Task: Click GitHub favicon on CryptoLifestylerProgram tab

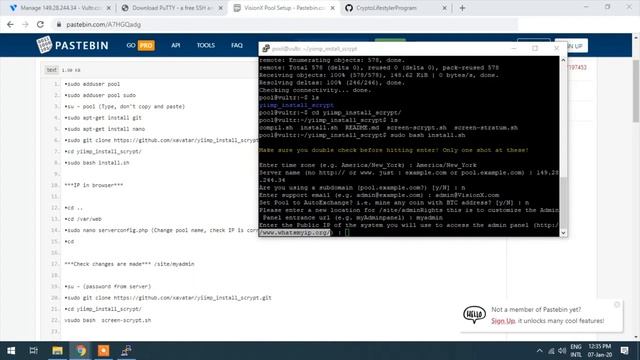Action: click(349, 8)
